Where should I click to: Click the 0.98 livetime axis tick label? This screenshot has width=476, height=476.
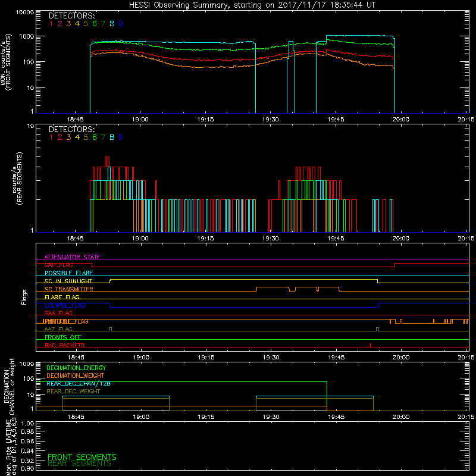pos(27,431)
